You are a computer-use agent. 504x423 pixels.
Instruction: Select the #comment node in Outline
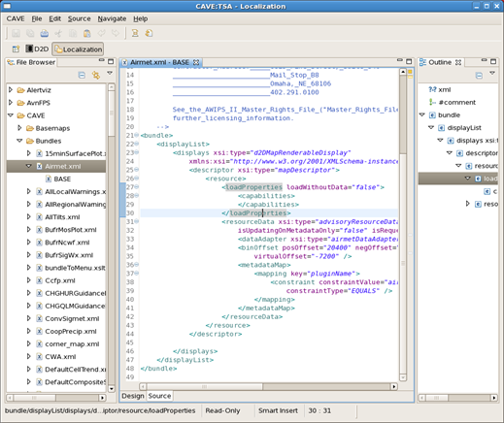(456, 102)
